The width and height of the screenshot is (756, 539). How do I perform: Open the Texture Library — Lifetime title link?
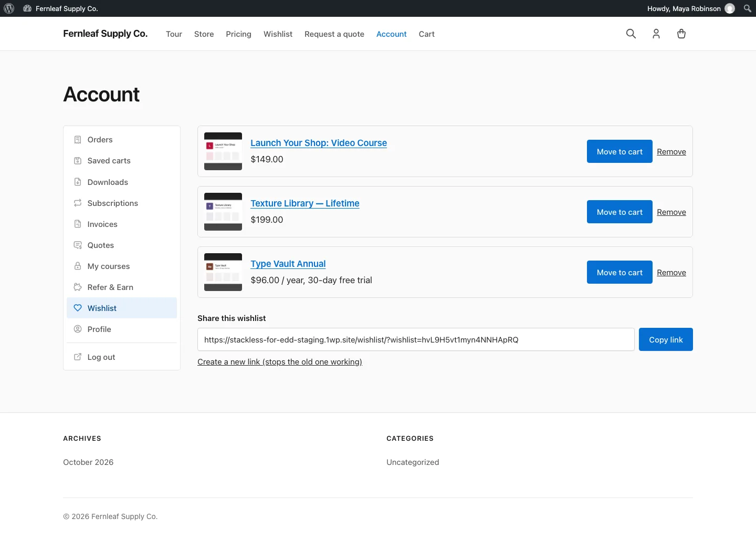click(x=305, y=203)
